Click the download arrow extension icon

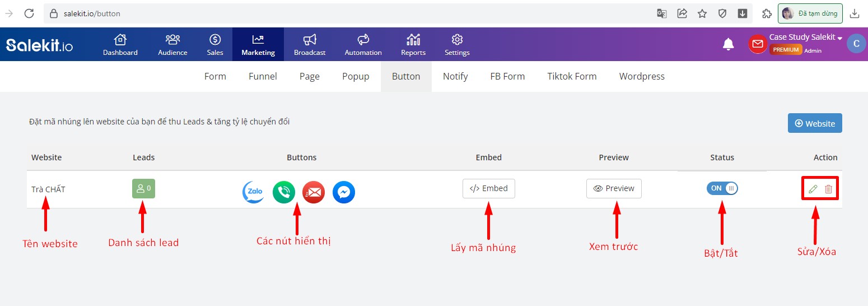[x=743, y=13]
